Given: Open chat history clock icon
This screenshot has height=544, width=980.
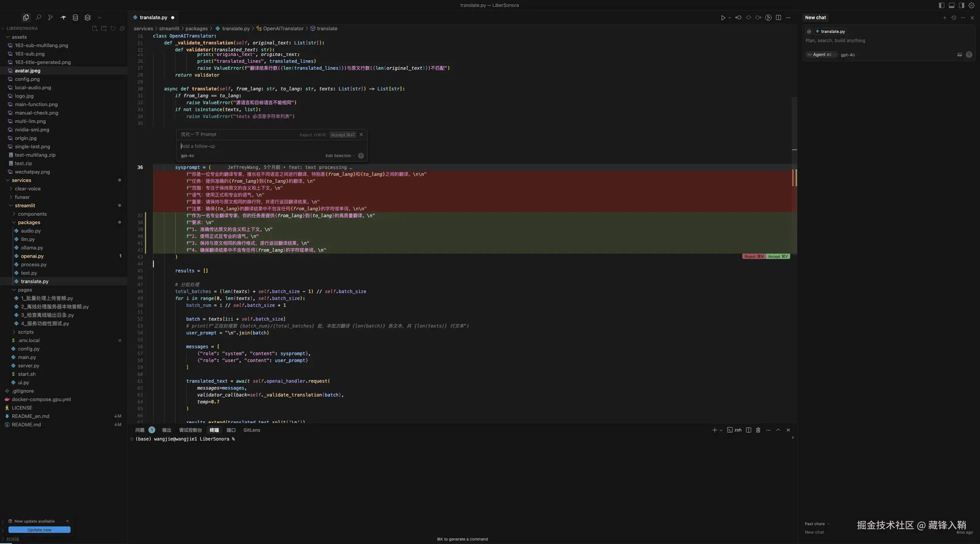Looking at the screenshot, I should click(x=954, y=18).
